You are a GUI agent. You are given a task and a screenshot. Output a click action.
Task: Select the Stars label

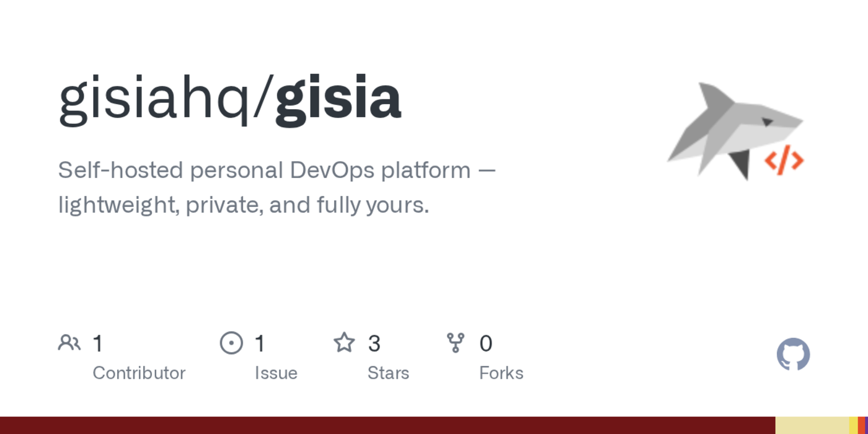(x=388, y=373)
